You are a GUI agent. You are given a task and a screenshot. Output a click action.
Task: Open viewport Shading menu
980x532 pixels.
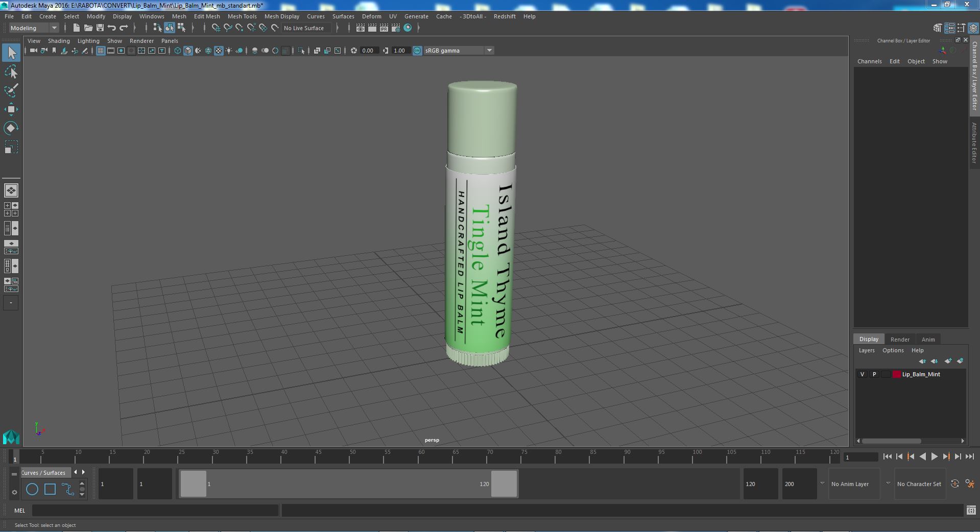tap(59, 41)
